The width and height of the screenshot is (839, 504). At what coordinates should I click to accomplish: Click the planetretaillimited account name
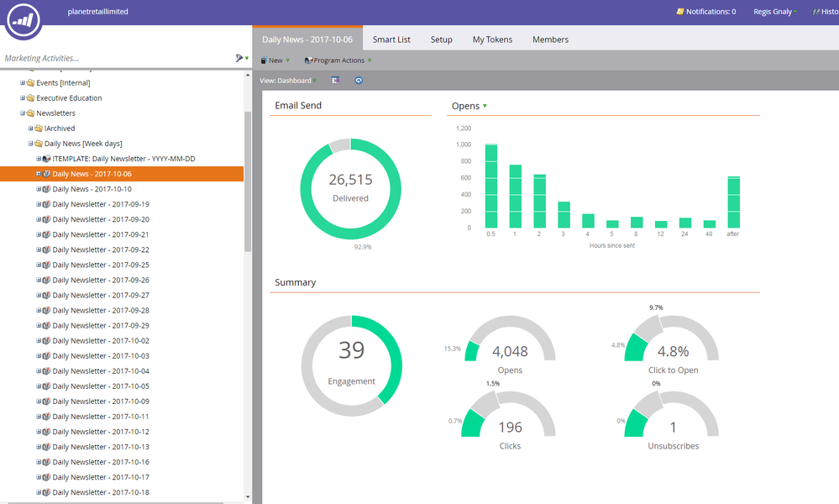[98, 11]
